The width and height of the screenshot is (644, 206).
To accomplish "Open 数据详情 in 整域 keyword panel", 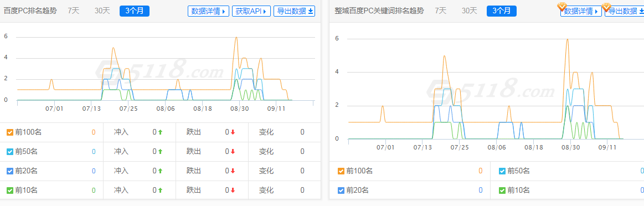I will coord(581,11).
